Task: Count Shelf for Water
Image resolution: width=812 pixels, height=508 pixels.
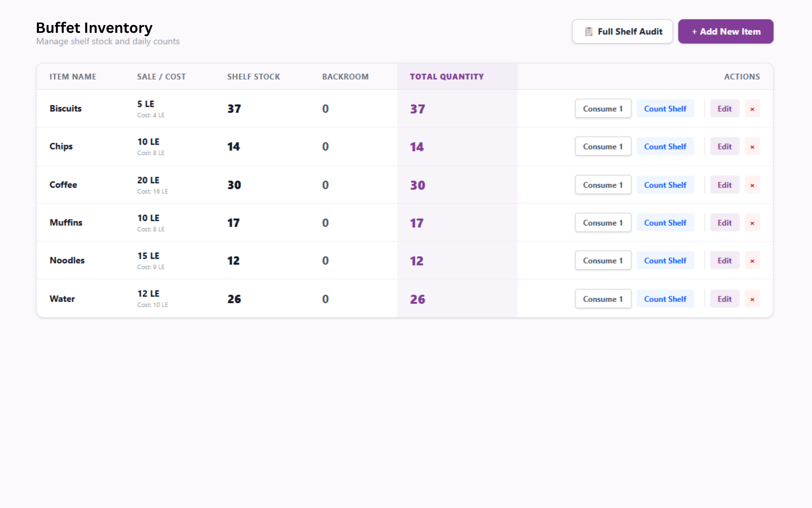Action: [x=665, y=299]
